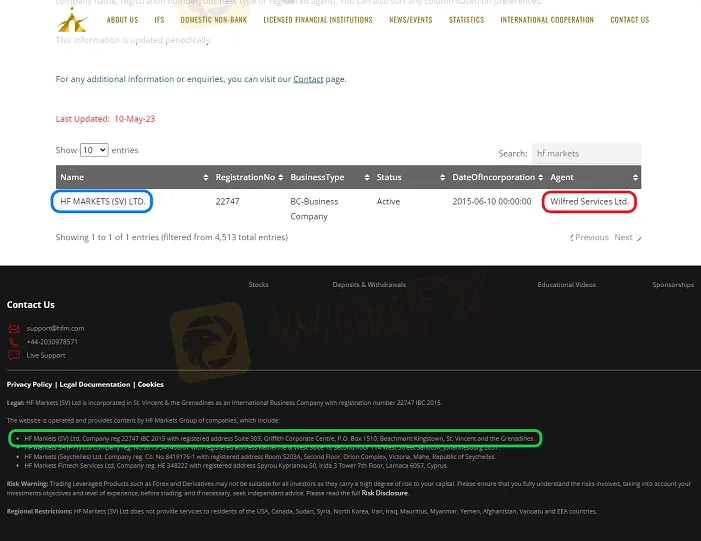701x541 pixels.
Task: Open the Privacy Policy link
Action: point(30,385)
